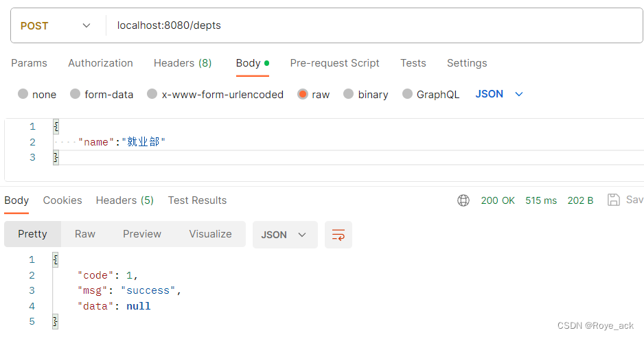Open the response Cookies tab
Screen dimensions: 644x337
(62, 200)
